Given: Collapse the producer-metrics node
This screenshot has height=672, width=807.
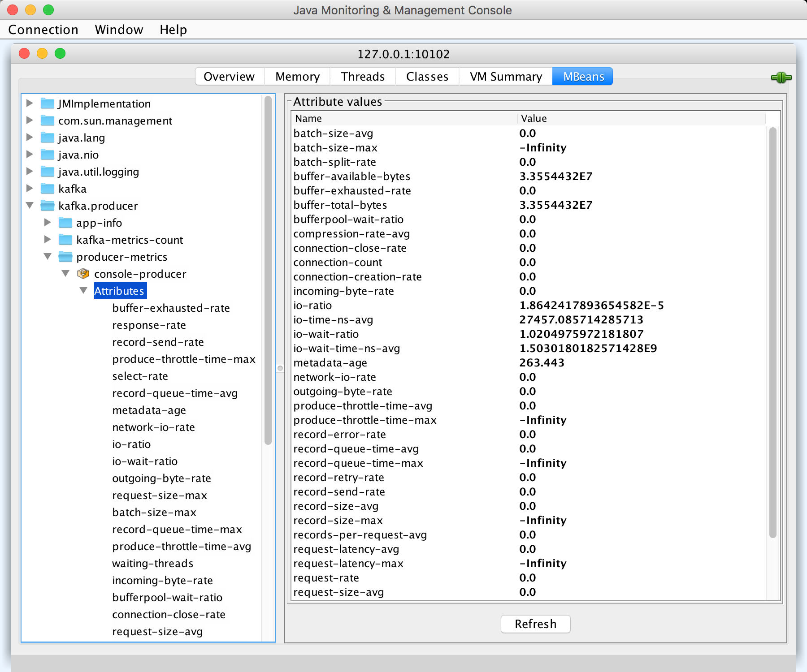Looking at the screenshot, I should coord(48,256).
